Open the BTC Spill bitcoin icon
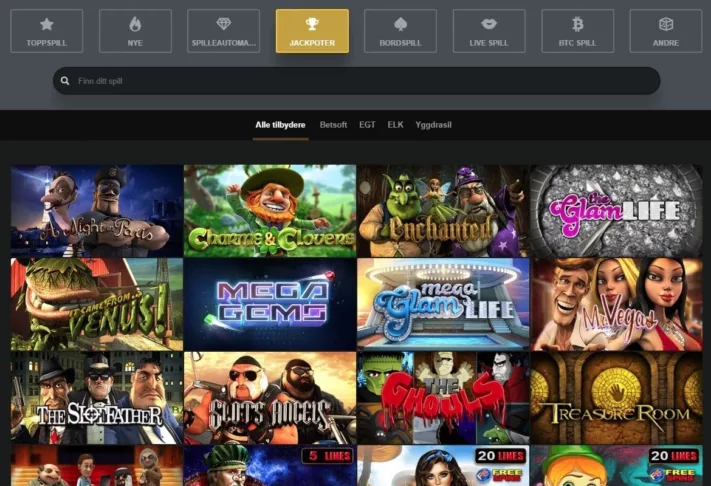711x486 pixels. point(577,24)
